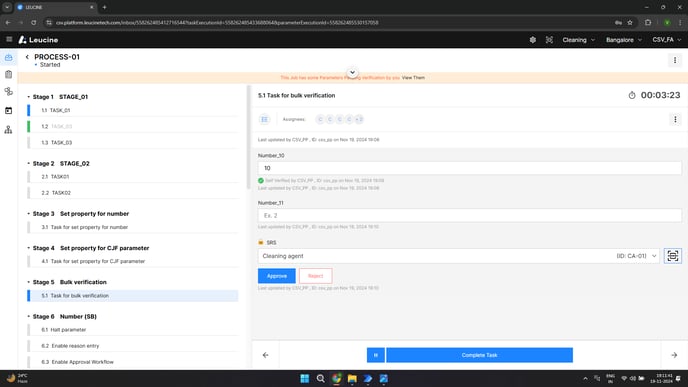The image size is (688, 387).
Task: Open 6.3 Enable Approval Workflow task
Action: click(133, 362)
